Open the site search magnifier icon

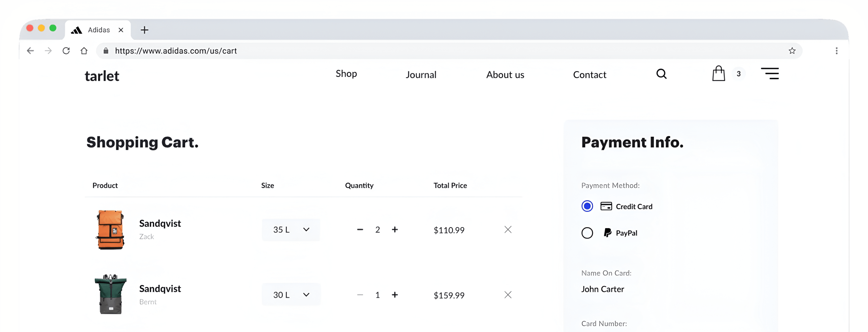click(x=661, y=74)
